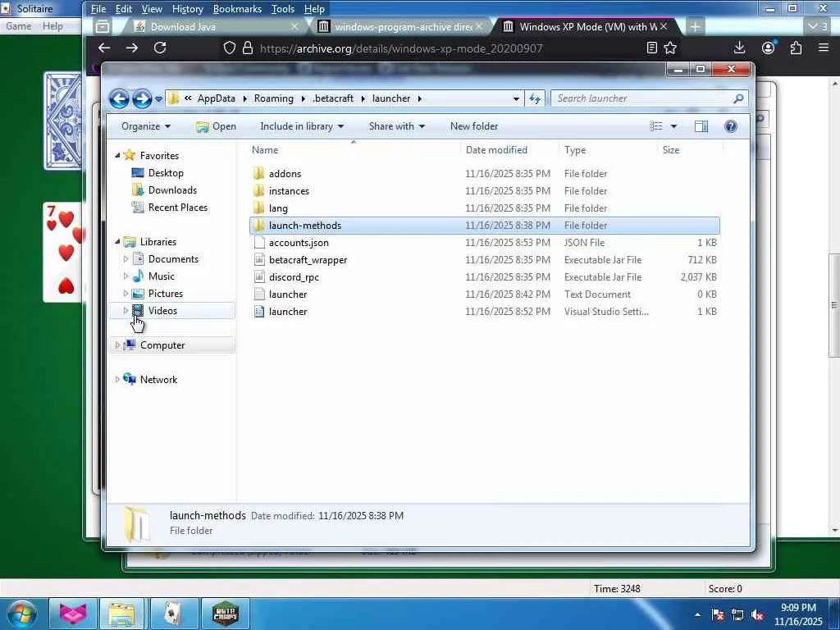Open the recent locations dropdown arrow
This screenshot has width=840, height=630.
click(158, 99)
